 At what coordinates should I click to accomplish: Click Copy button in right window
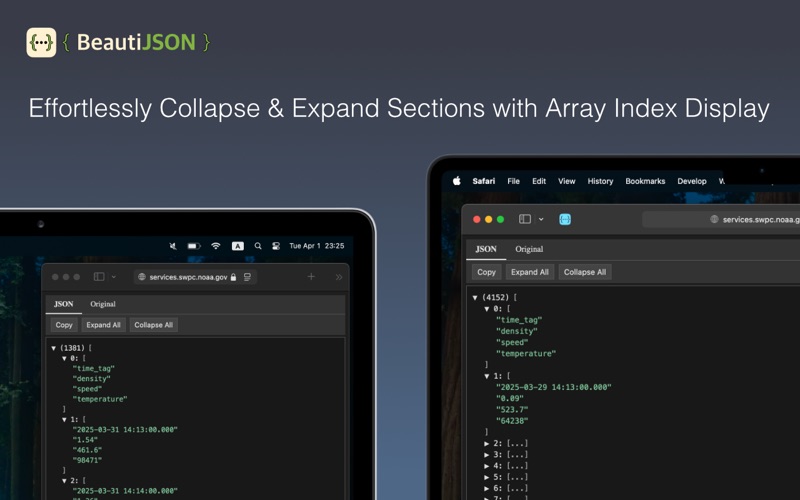(486, 272)
